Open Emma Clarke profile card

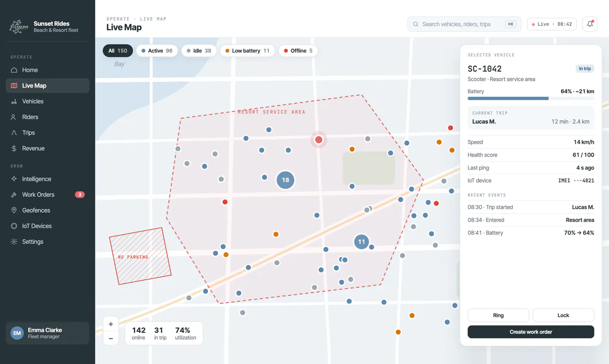tap(47, 333)
